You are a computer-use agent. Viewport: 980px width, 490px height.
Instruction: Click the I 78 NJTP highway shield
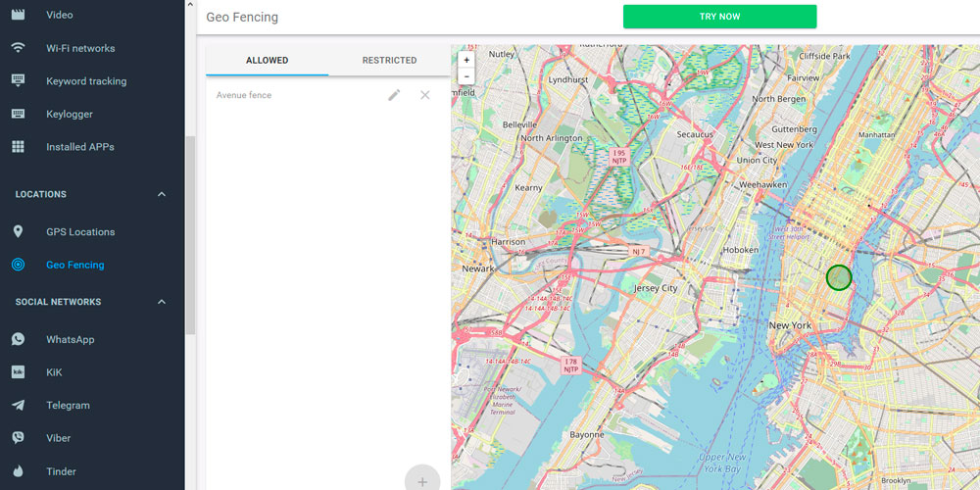(571, 366)
